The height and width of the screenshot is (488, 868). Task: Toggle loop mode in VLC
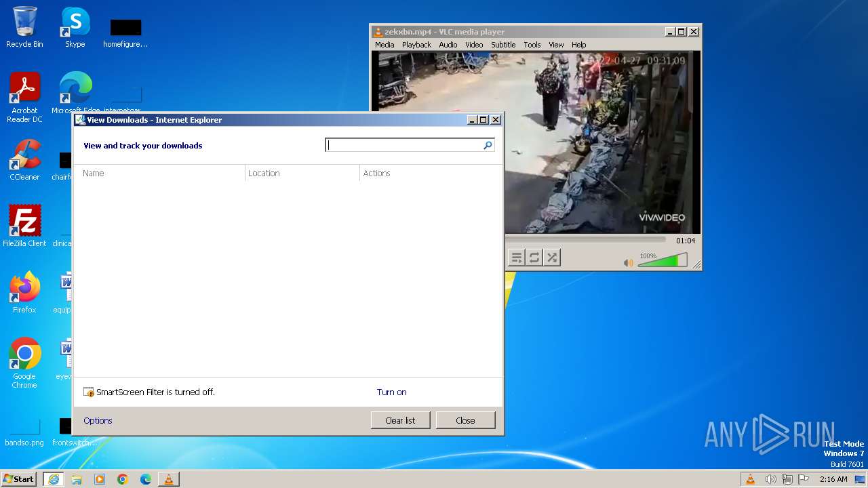coord(534,258)
